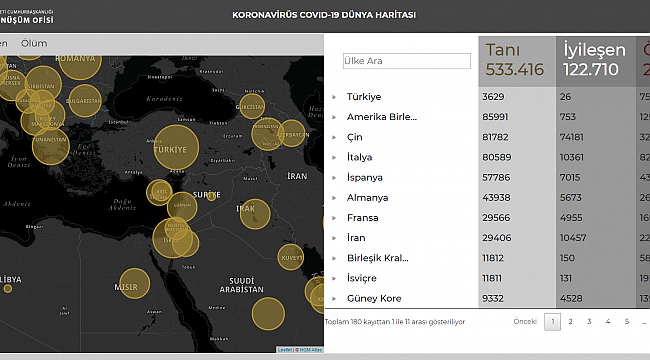Click Tanı value 81782 for Çin
Image resolution: width=650 pixels, height=360 pixels.
pyautogui.click(x=495, y=137)
